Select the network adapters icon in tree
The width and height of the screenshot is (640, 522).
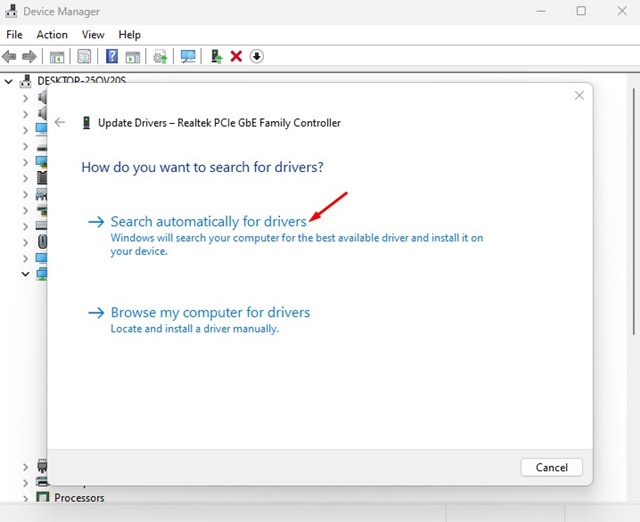(x=42, y=274)
